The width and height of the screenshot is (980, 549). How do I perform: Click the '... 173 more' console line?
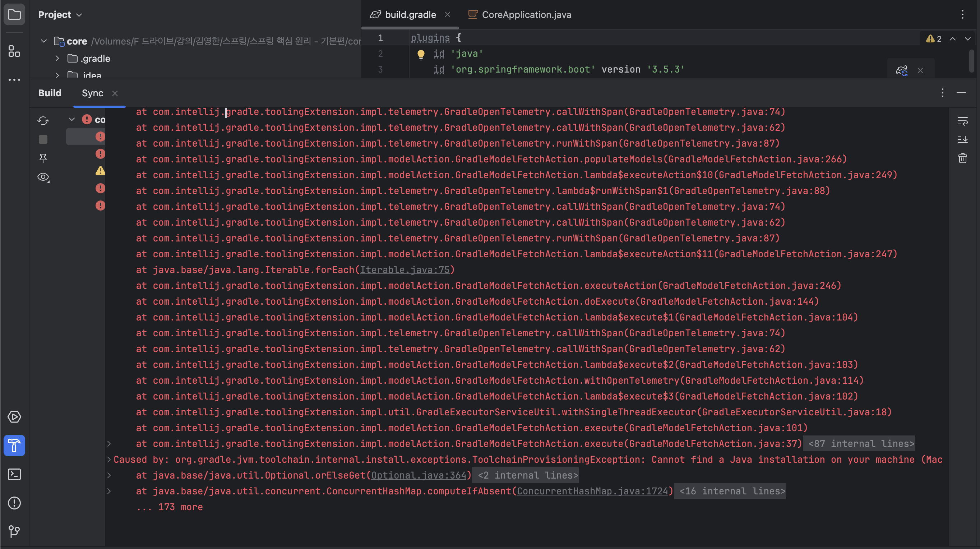pyautogui.click(x=170, y=507)
